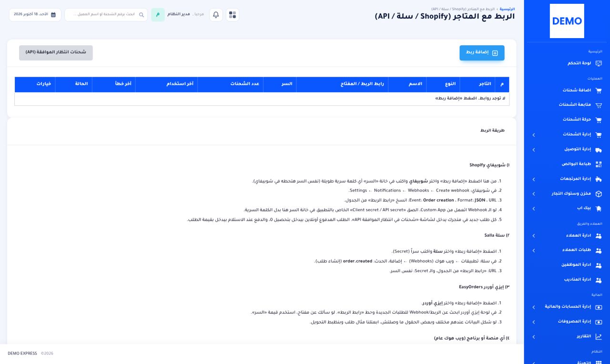Click the dashboard icon next to لوحة التحكم

point(599,63)
